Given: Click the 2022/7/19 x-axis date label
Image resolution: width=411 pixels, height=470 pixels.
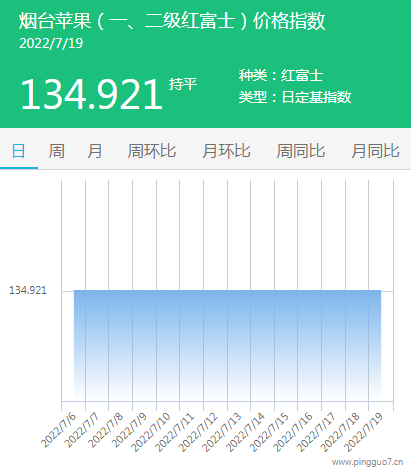Looking at the screenshot, I should click(364, 432).
